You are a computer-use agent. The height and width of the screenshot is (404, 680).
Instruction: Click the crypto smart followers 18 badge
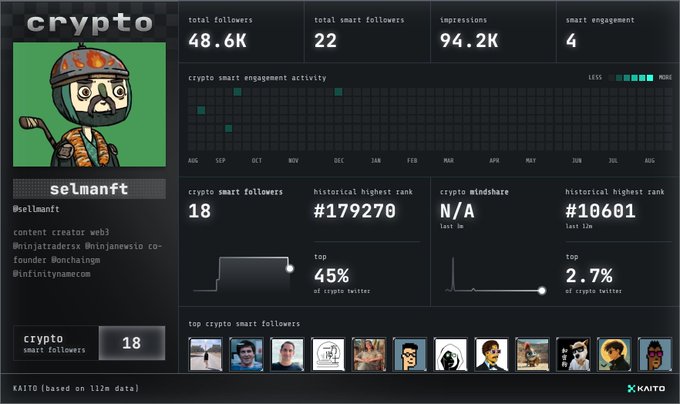click(89, 343)
